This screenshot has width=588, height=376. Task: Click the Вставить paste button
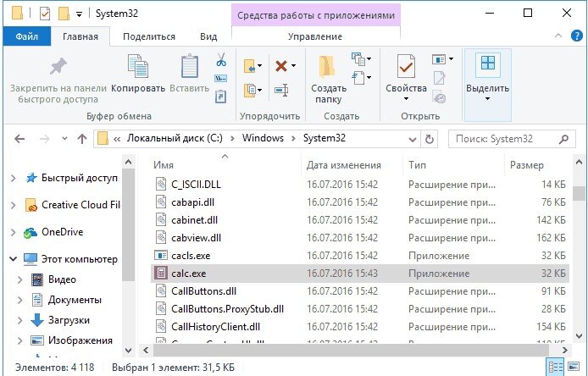pyautogui.click(x=190, y=74)
